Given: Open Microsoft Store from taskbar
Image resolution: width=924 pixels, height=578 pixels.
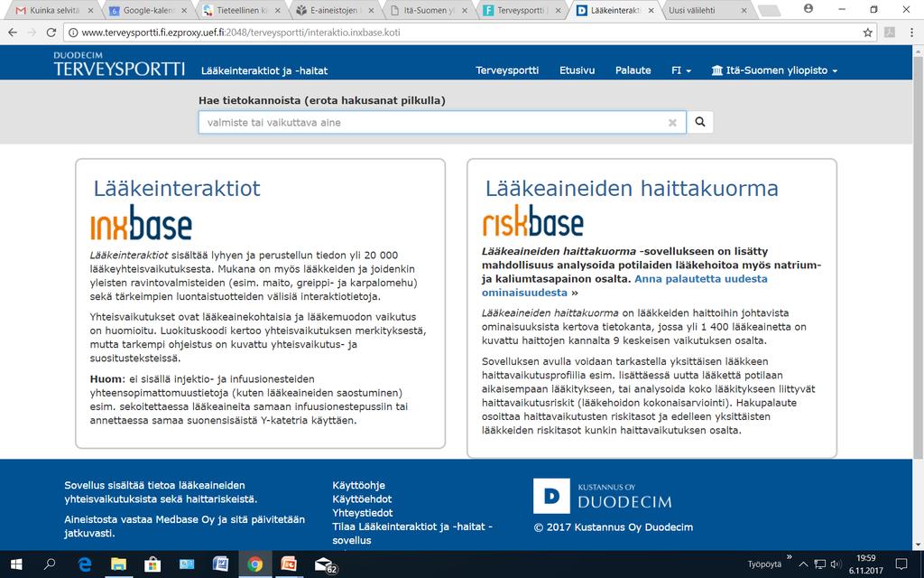Looking at the screenshot, I should (152, 564).
